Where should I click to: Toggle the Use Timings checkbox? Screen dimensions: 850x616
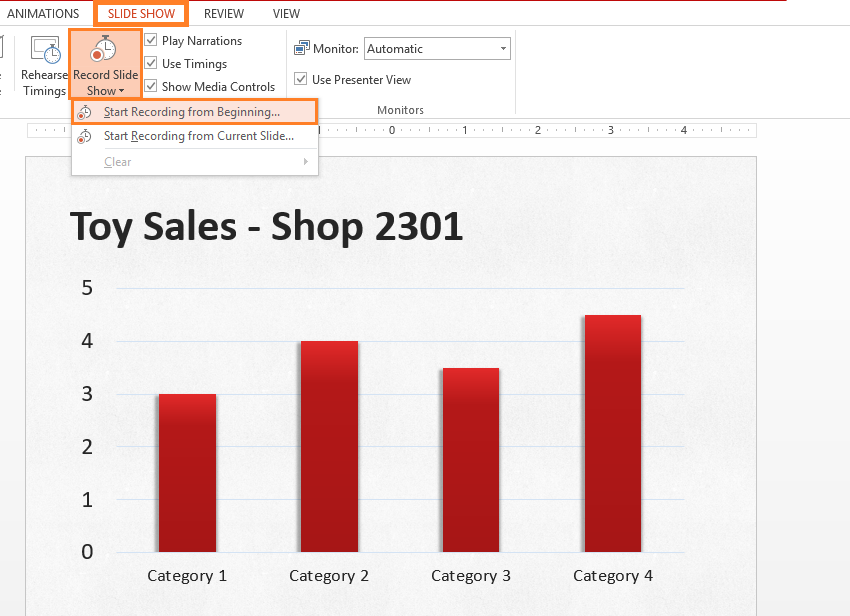151,63
